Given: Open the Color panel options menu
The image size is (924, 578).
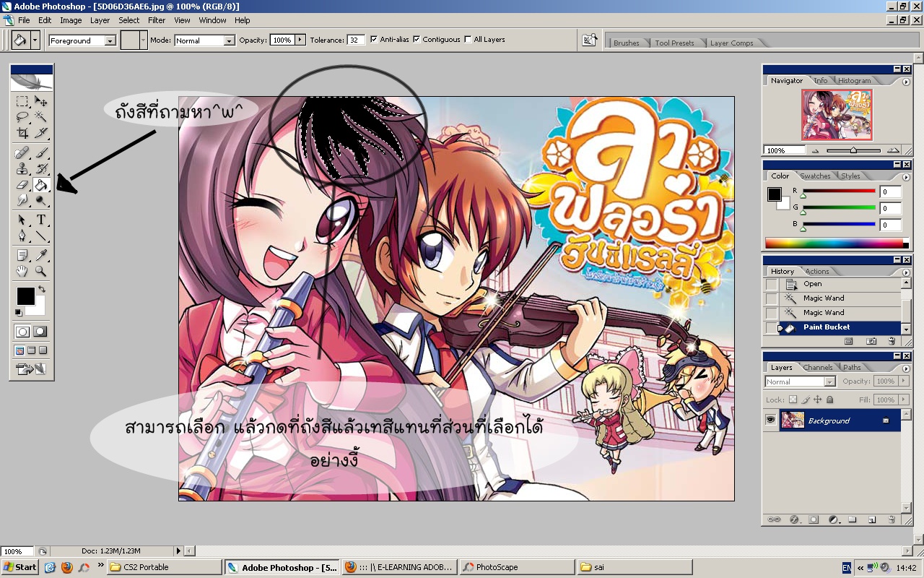Looking at the screenshot, I should [906, 177].
